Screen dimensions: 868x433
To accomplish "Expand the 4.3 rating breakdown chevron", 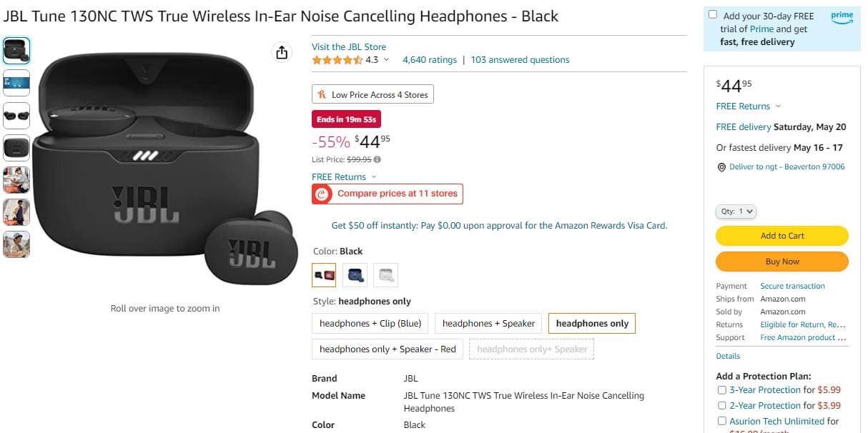I will [x=387, y=60].
